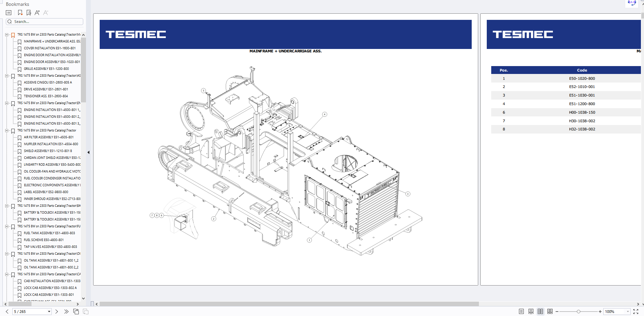Viewport: 644px width, 316px height.
Task: Open the page number 5 / 265 dropdown
Action: tap(49, 312)
